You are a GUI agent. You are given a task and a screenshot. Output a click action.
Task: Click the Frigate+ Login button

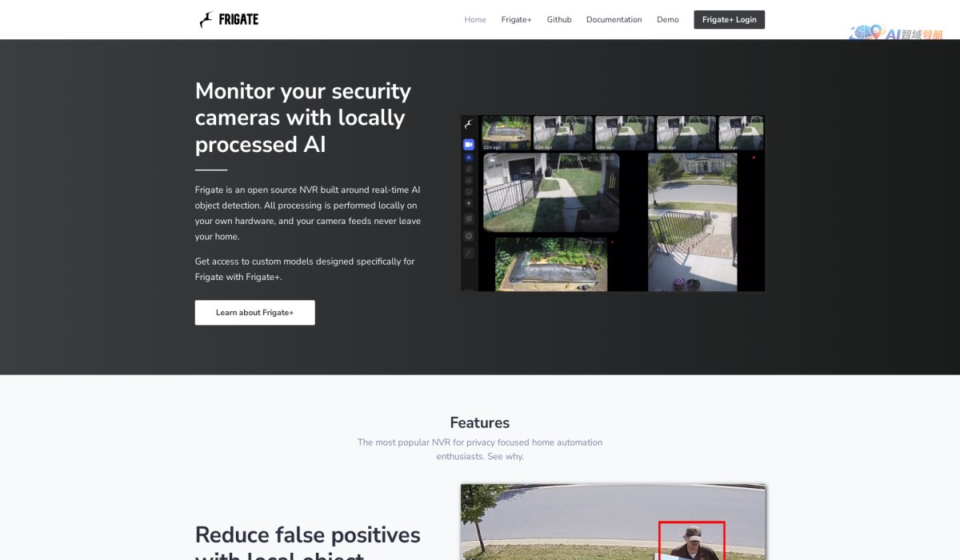pyautogui.click(x=729, y=20)
